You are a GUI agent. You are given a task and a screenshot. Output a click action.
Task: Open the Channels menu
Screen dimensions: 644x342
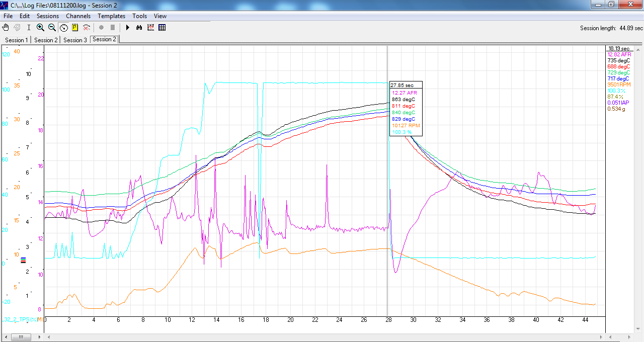tap(78, 16)
